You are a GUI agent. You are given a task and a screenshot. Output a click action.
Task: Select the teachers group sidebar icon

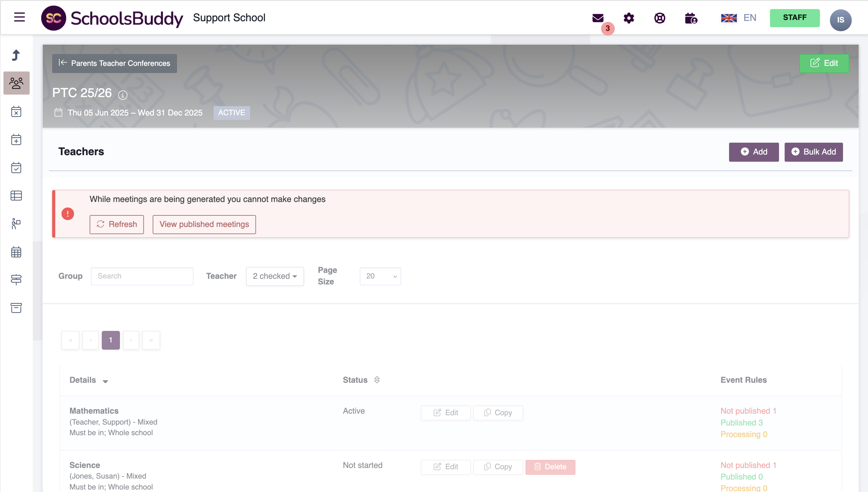[x=16, y=83]
